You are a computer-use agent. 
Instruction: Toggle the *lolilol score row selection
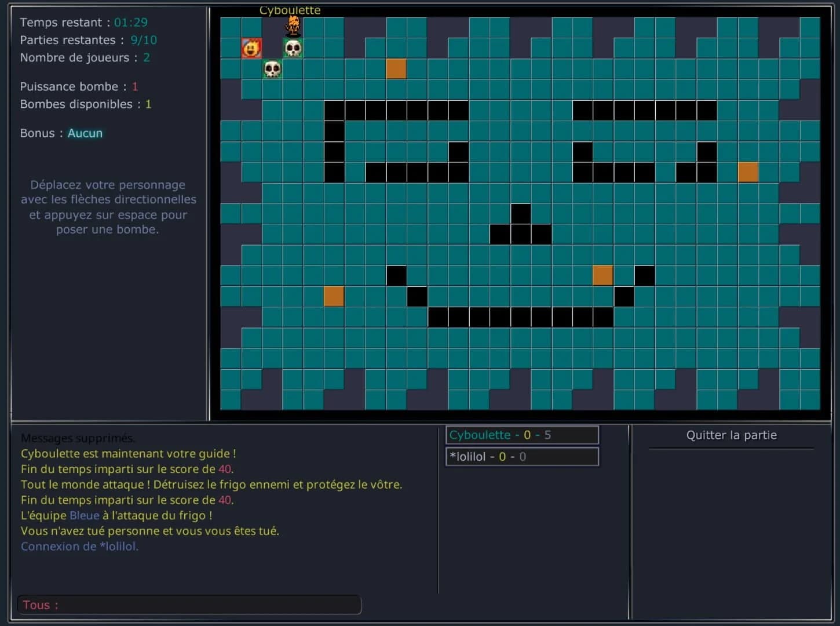pos(521,456)
